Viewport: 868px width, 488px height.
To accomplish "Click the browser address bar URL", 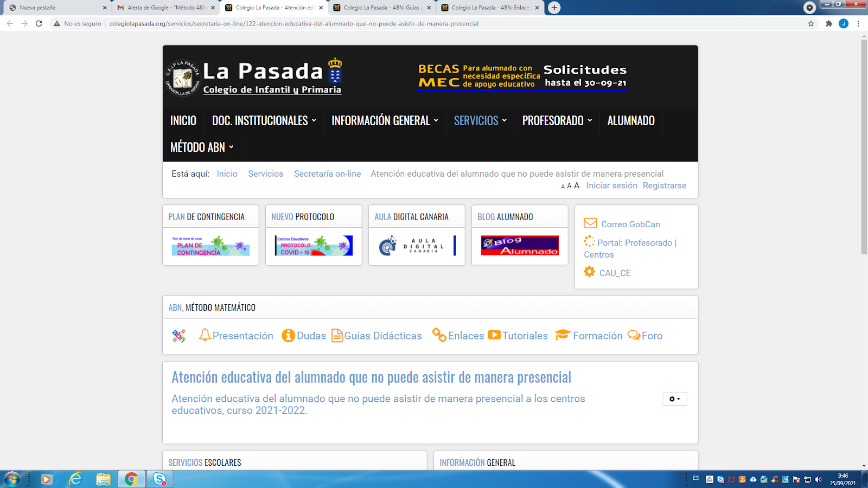I will [x=293, y=23].
